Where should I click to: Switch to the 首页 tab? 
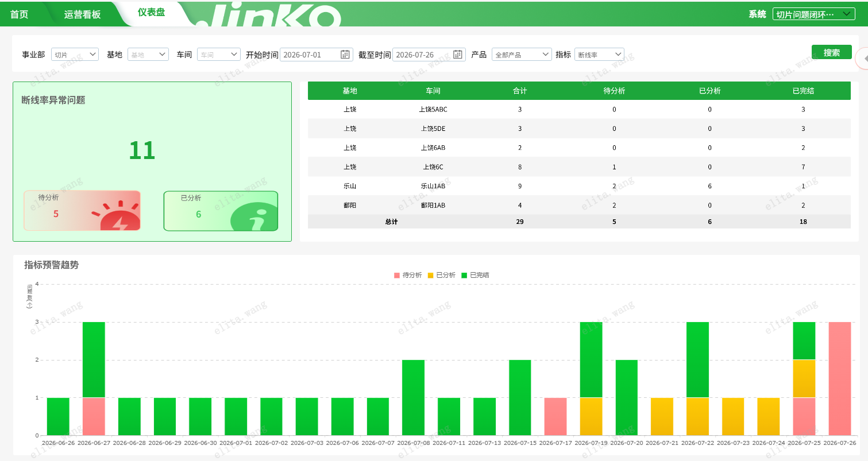pos(20,14)
